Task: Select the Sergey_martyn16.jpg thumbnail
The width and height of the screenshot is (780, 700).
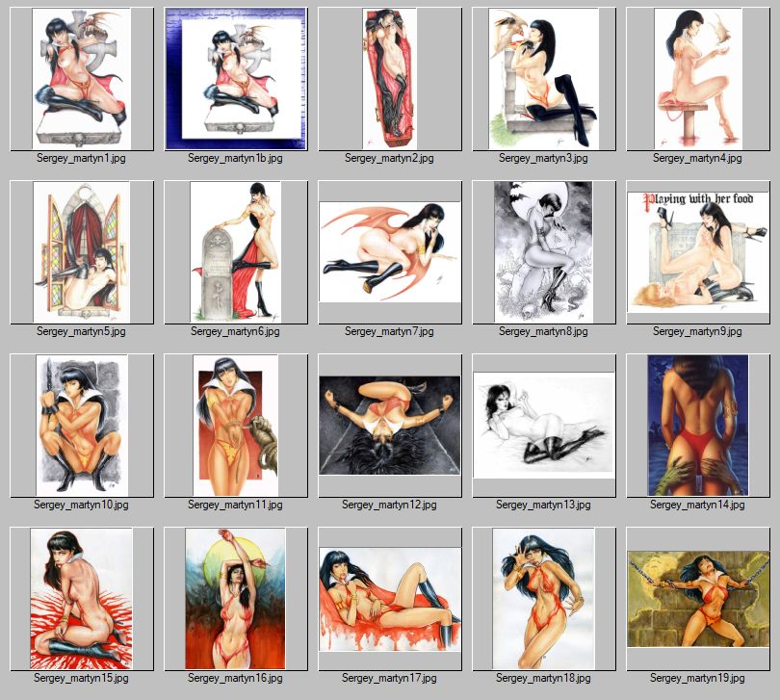Action: coord(235,599)
